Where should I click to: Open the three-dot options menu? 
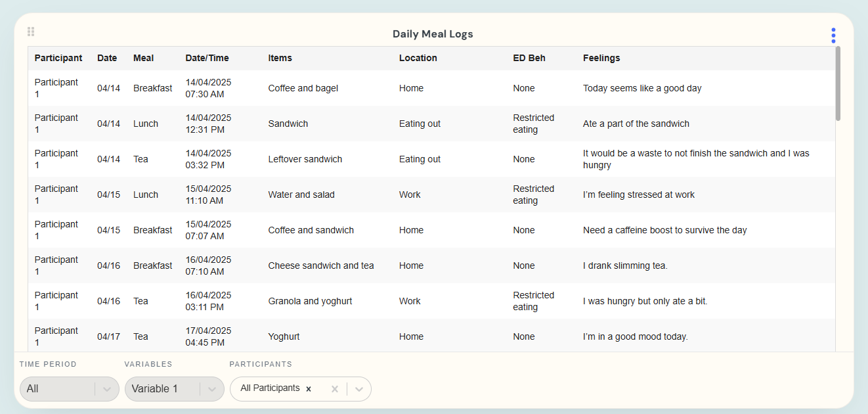point(833,35)
